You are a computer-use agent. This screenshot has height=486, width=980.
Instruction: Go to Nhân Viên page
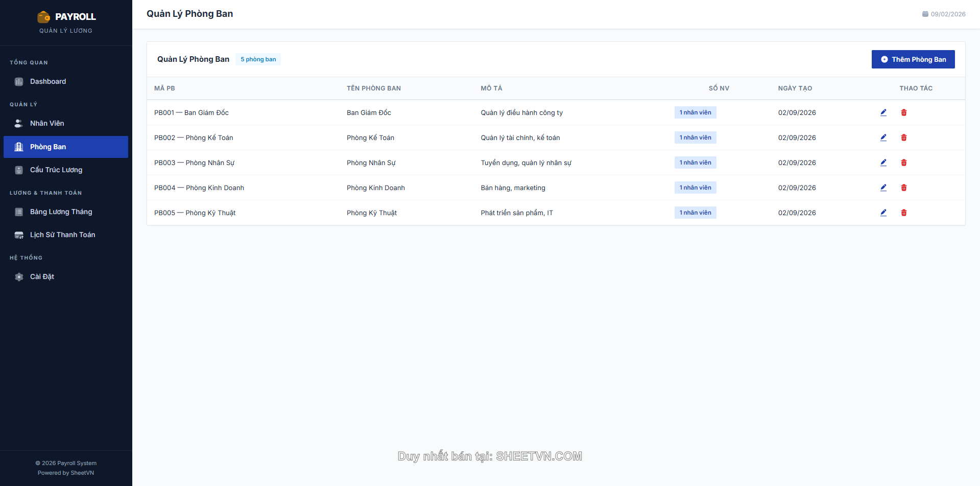[x=47, y=124]
